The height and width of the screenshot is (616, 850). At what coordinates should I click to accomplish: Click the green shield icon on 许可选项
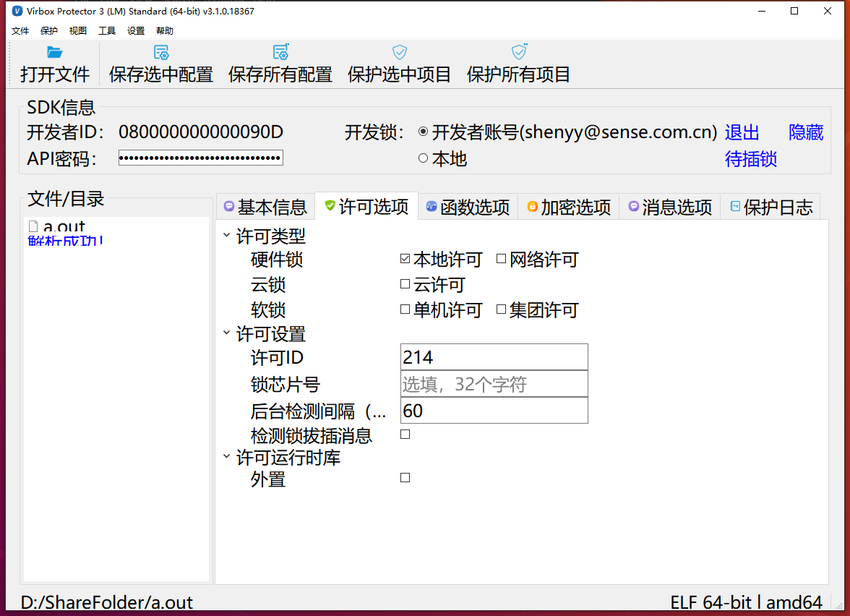[330, 205]
